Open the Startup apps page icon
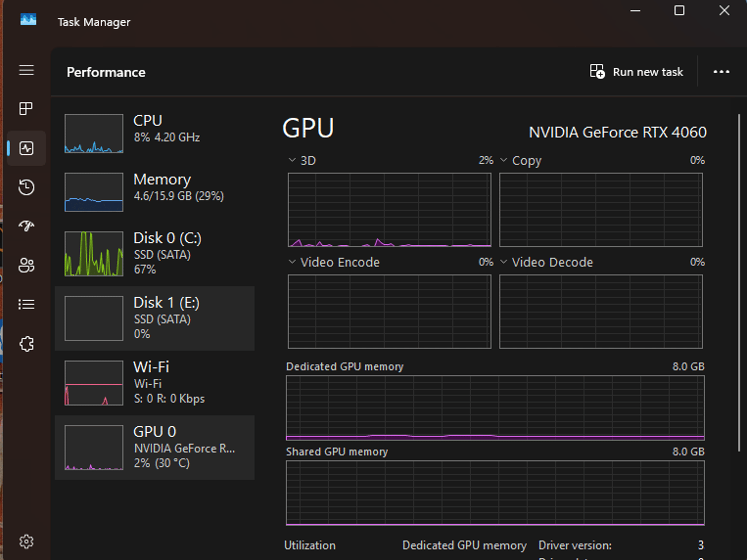 (x=26, y=226)
